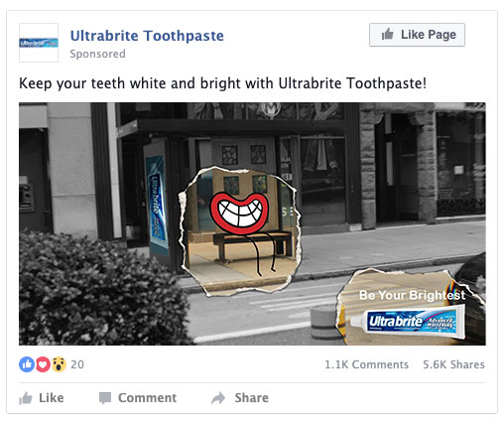Image resolution: width=504 pixels, height=425 pixels.
Task: Click the Ultrabrite toothpaste tube in ad
Action: tap(408, 323)
